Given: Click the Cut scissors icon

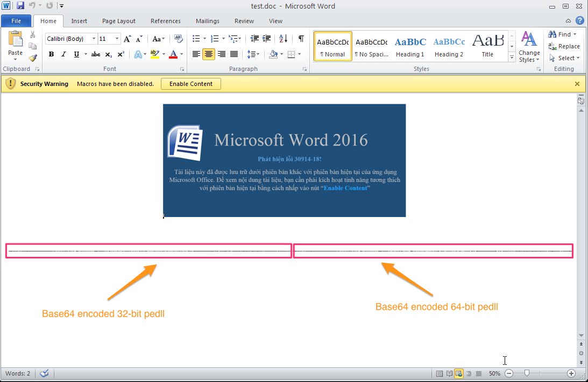Looking at the screenshot, I should [33, 35].
